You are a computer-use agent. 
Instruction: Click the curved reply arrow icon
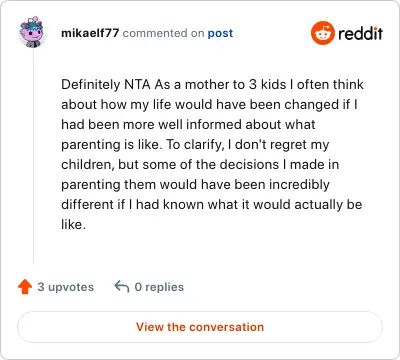pyautogui.click(x=122, y=286)
